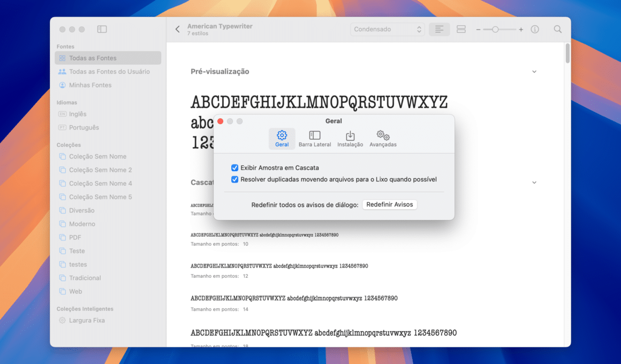Click the Redefinir Avisos button
This screenshot has height=364, width=621.
(389, 204)
